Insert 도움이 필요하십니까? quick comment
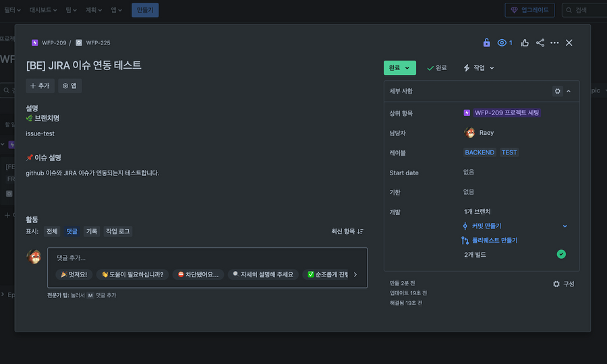Screen dimensions: 607x364 pos(132,274)
